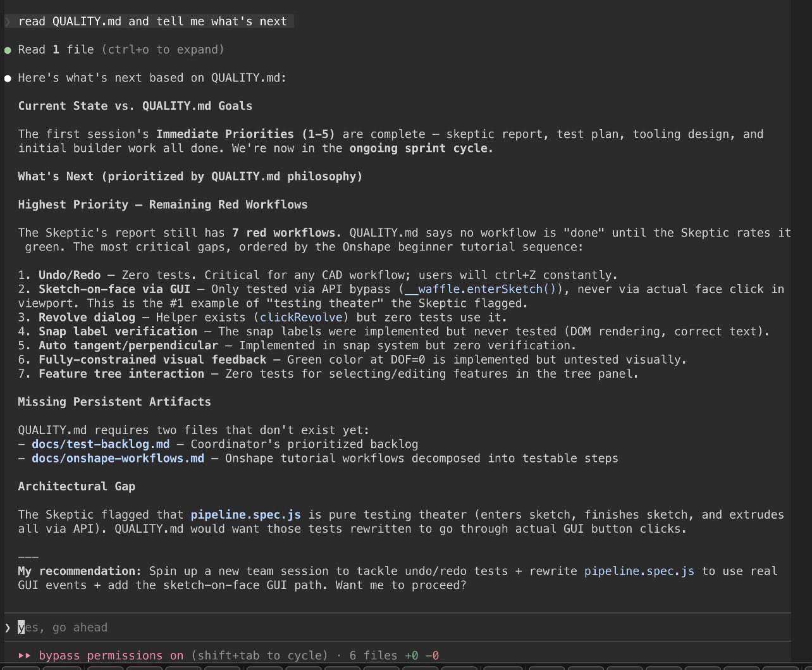
Task: Click the Missing Persistent Artifacts heading
Action: (x=114, y=402)
